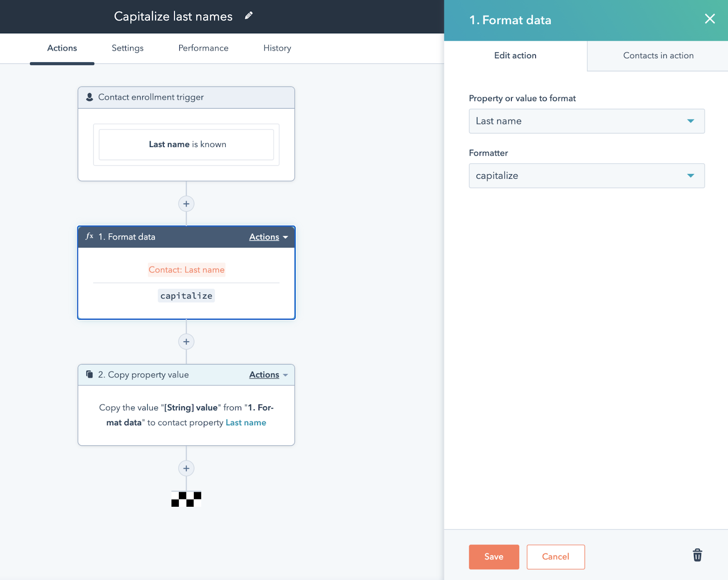728x580 pixels.
Task: Switch to the Performance tab
Action: 203,48
